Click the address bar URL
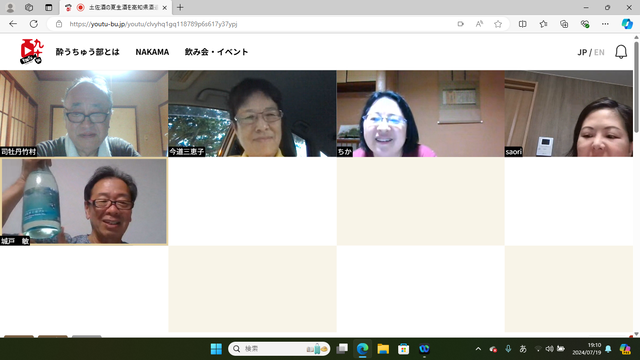Viewport: 640px width, 360px height. click(x=153, y=24)
